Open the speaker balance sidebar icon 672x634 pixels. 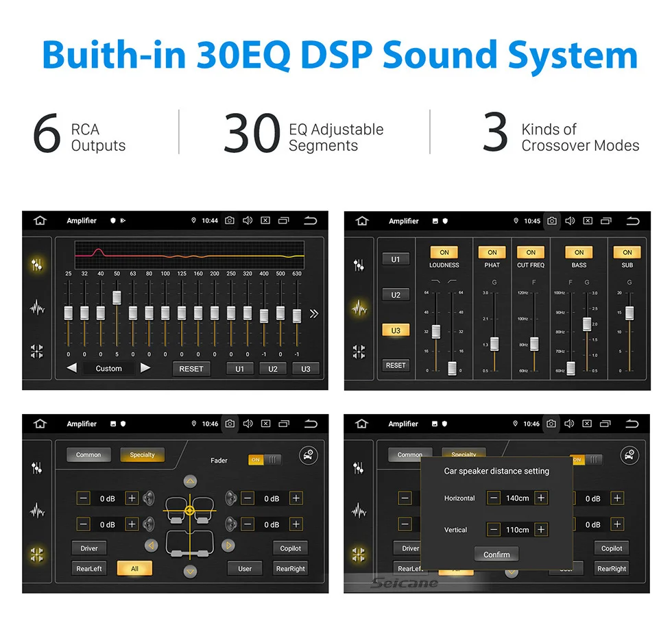[x=37, y=554]
